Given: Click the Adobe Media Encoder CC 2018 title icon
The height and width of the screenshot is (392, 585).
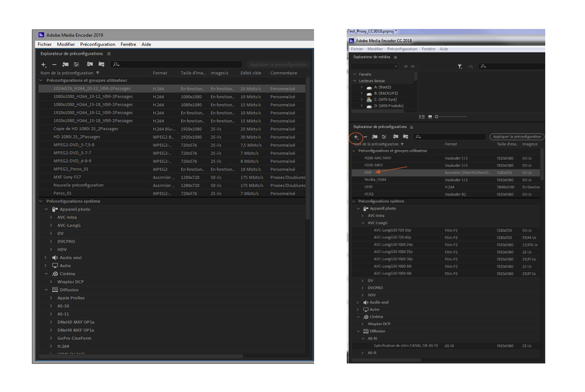Looking at the screenshot, I should (351, 41).
